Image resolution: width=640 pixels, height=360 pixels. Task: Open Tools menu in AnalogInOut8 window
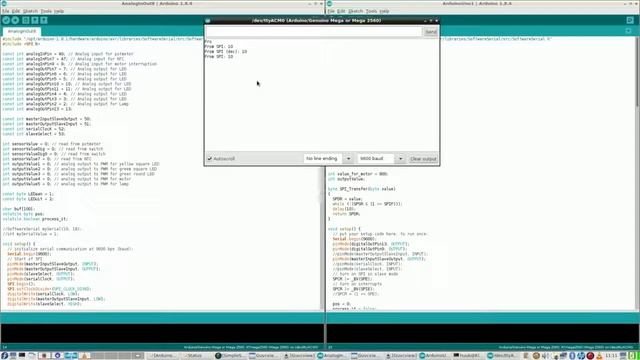[x=46, y=11]
